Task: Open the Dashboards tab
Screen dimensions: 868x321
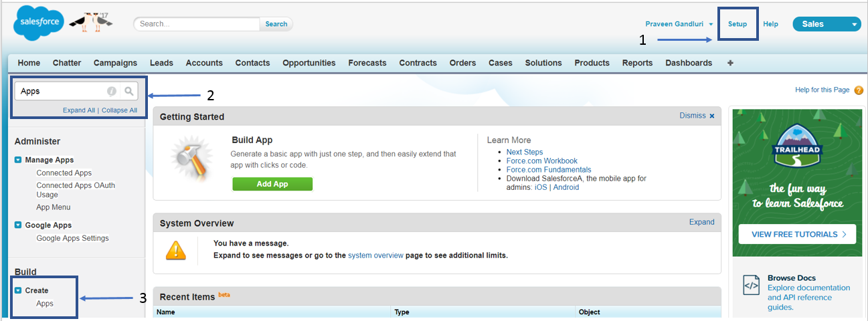Action: pos(689,63)
